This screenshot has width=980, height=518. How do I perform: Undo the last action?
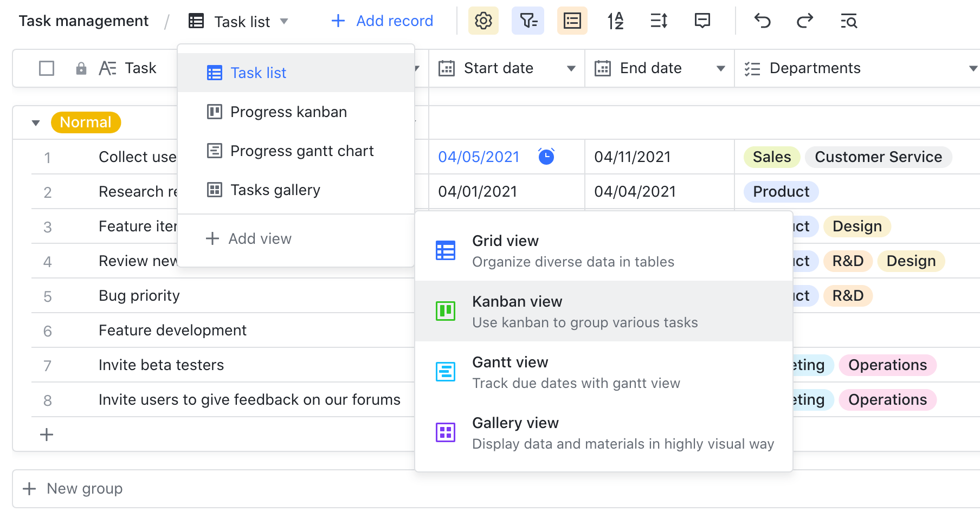tap(762, 21)
